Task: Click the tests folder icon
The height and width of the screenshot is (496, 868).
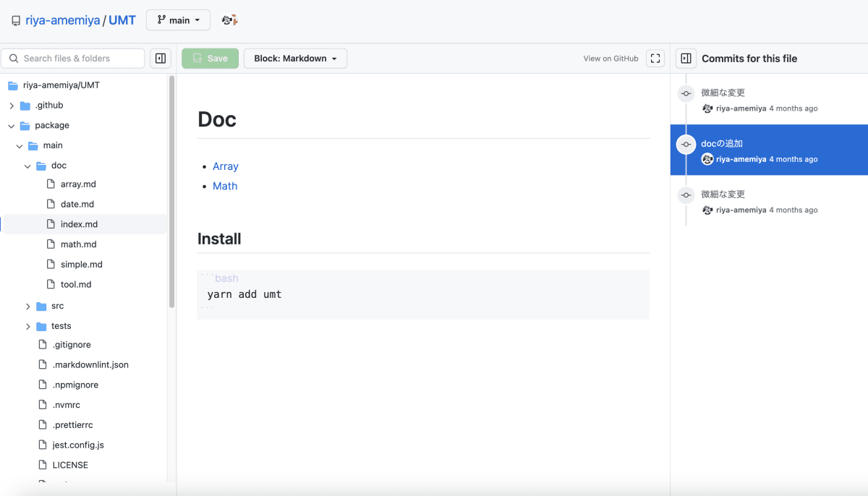Action: [x=41, y=326]
